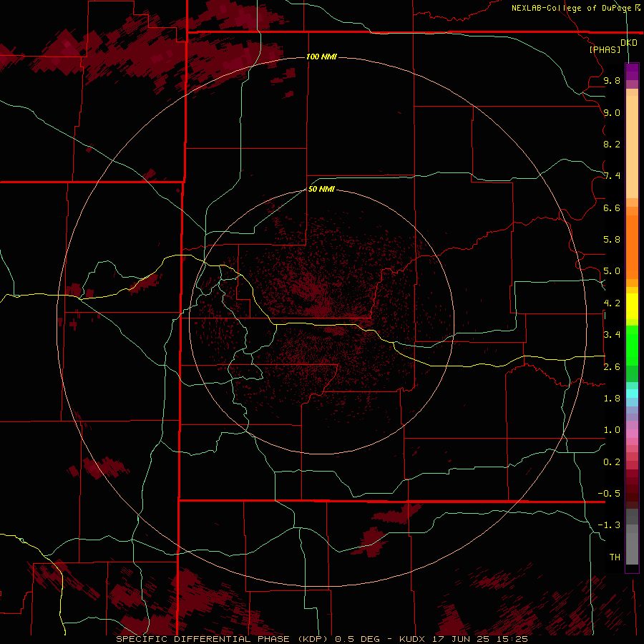Click the 0.2 legend value
The height and width of the screenshot is (644, 644).
[x=612, y=462]
